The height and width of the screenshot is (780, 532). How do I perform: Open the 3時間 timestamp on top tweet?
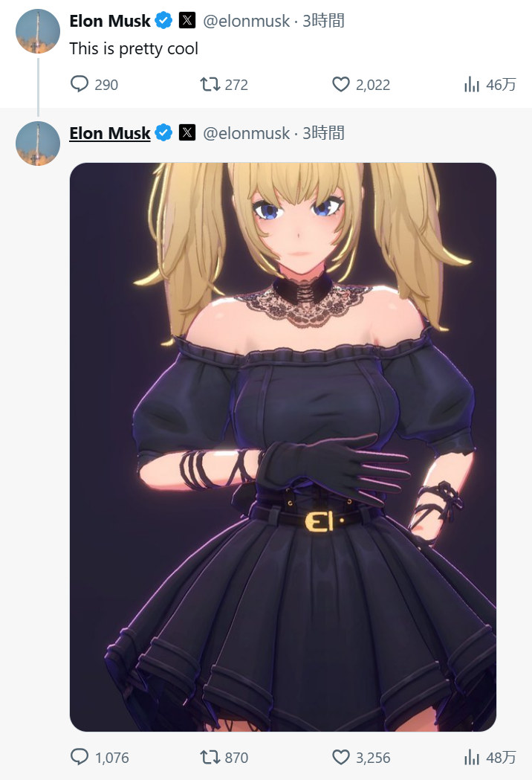[324, 21]
